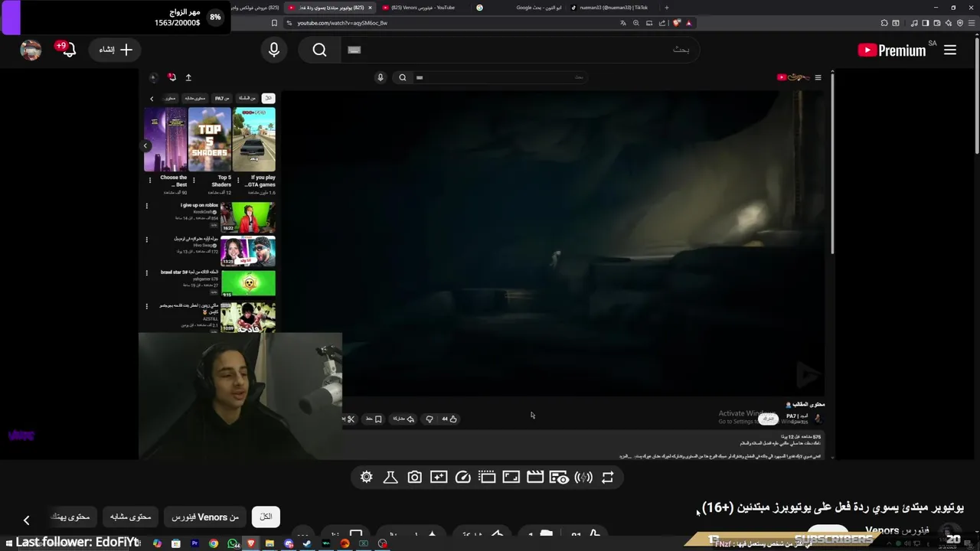This screenshot has width=980, height=551.
Task: Open the hamburger guide menu beside Premium
Action: [x=950, y=50]
